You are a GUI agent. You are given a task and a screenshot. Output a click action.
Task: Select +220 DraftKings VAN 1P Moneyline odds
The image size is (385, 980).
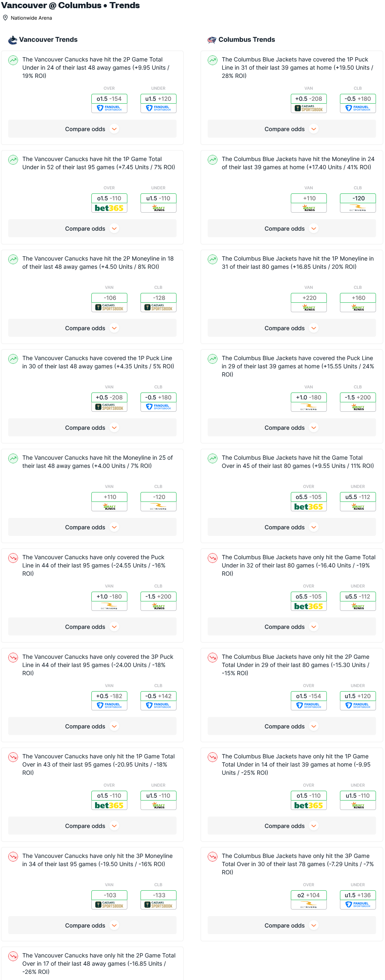pyautogui.click(x=309, y=302)
